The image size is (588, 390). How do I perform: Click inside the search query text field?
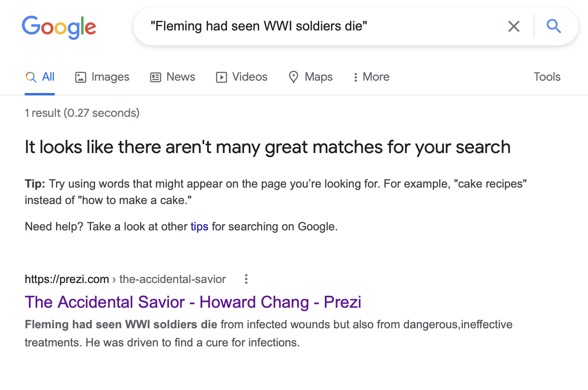point(321,26)
